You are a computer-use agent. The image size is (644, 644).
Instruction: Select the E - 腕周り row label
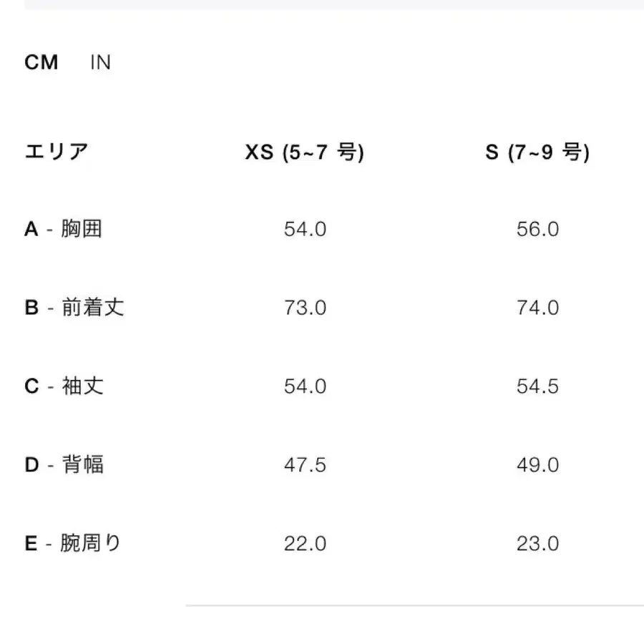[73, 544]
